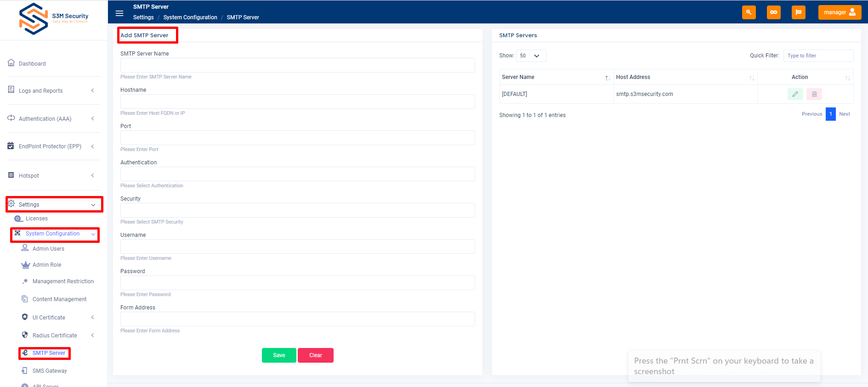
Task: Expand the Hotspot menu chevron
Action: 92,175
